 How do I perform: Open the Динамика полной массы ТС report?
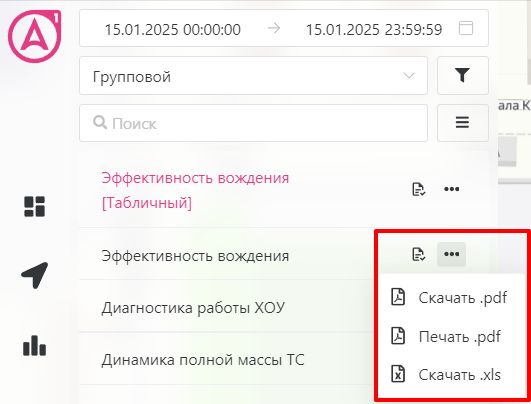[203, 360]
